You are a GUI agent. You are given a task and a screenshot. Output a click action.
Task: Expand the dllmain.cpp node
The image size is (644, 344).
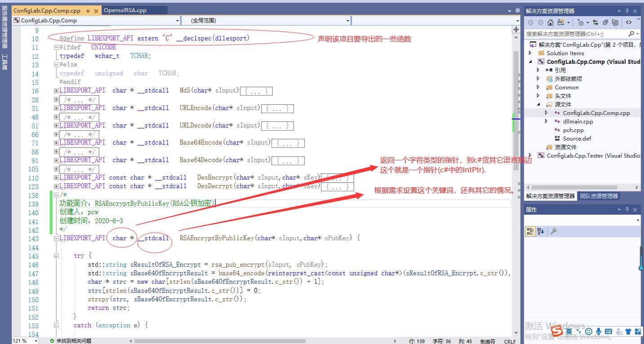pos(546,121)
